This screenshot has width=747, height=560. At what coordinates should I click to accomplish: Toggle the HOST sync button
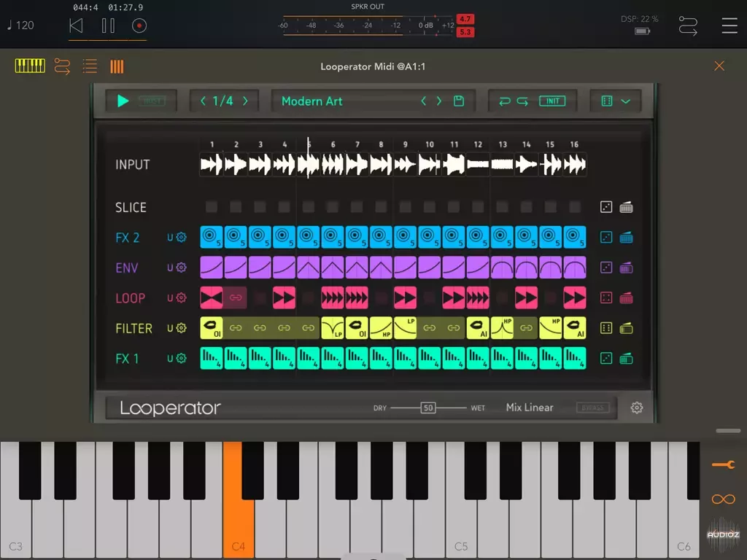[x=152, y=101]
